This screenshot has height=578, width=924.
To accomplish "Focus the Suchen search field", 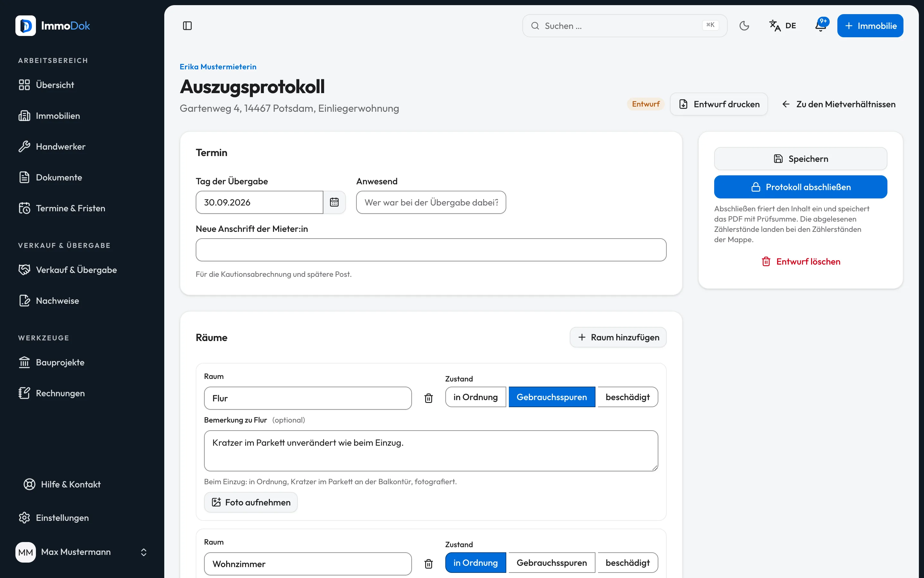I will click(x=625, y=26).
